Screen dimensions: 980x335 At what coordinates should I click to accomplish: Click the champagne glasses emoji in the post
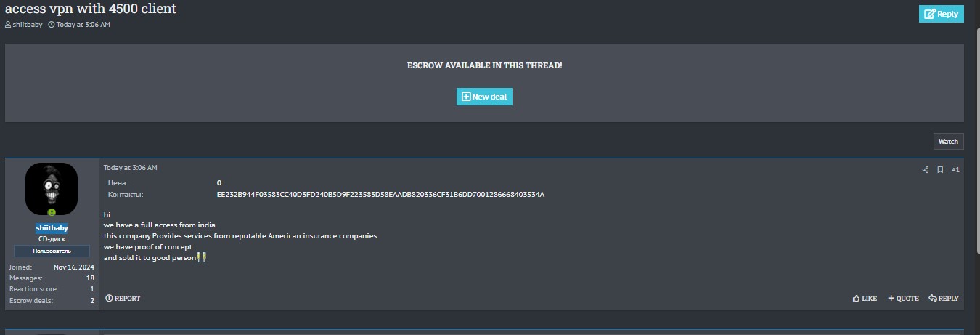(202, 257)
